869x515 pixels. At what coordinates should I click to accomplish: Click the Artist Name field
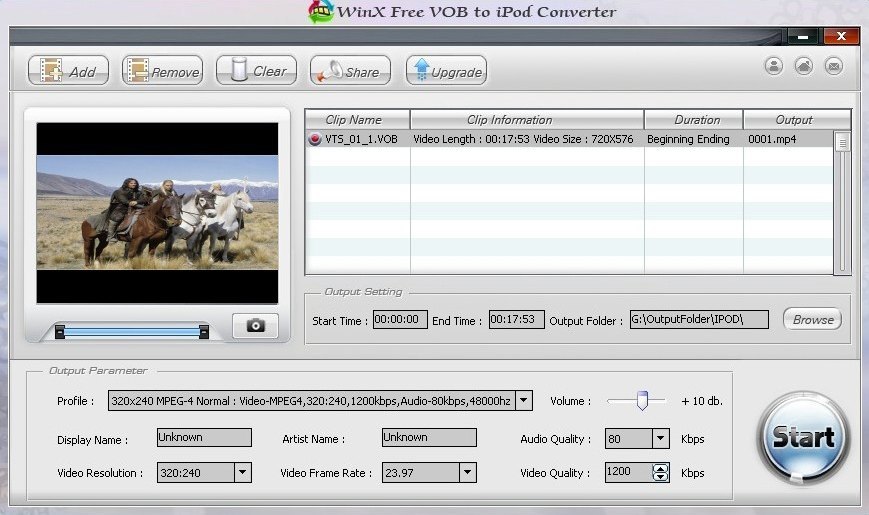coord(429,437)
